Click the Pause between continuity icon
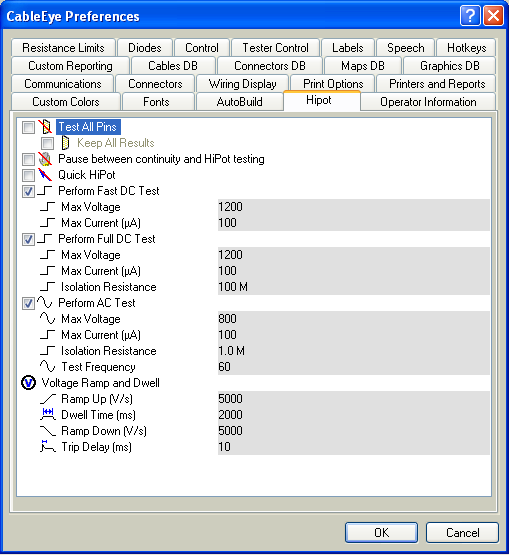Screen dimensions: 509x555 (45, 159)
